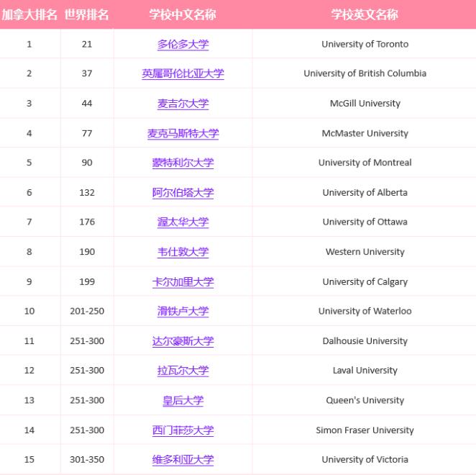
Task: Open the 多伦多大学 link
Action: (183, 45)
